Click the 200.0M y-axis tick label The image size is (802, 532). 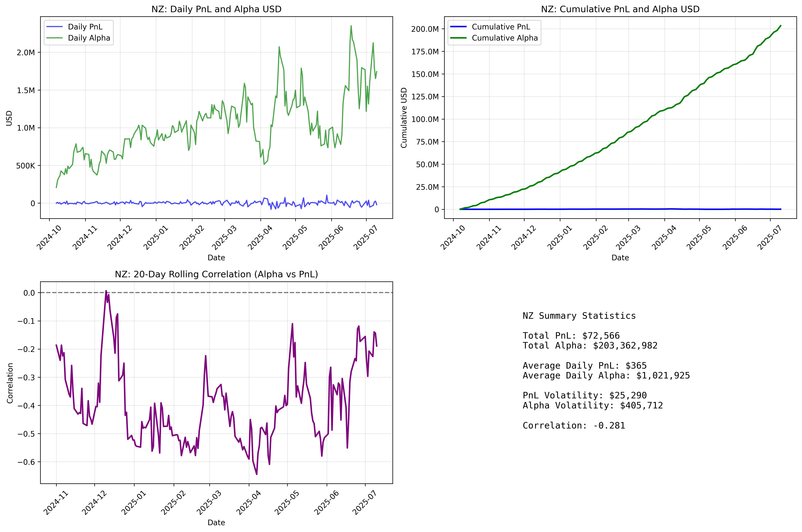[425, 29]
